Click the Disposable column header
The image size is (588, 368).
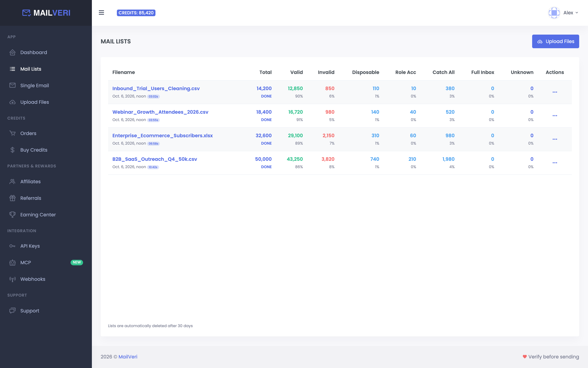pyautogui.click(x=366, y=72)
